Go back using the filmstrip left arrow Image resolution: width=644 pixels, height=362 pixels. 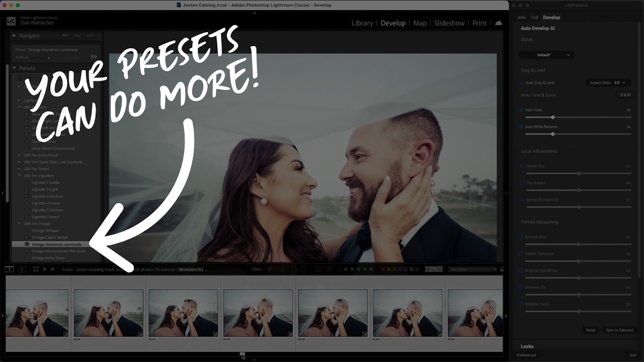point(44,269)
